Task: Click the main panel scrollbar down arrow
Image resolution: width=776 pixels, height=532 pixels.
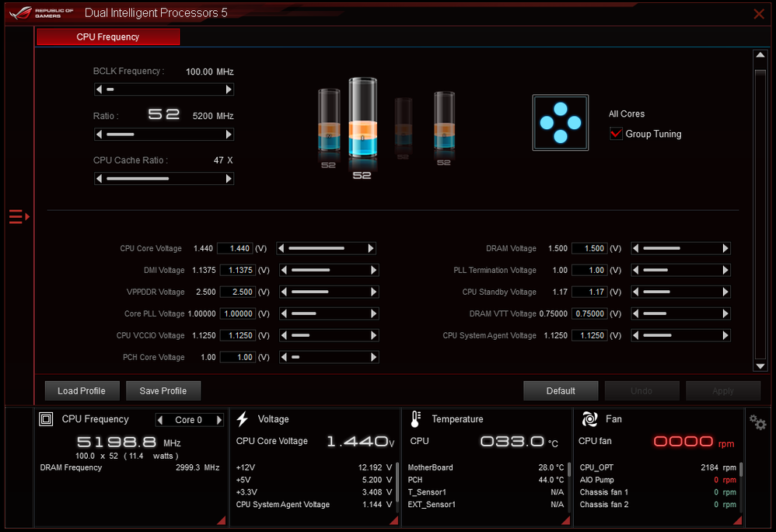Action: [760, 366]
